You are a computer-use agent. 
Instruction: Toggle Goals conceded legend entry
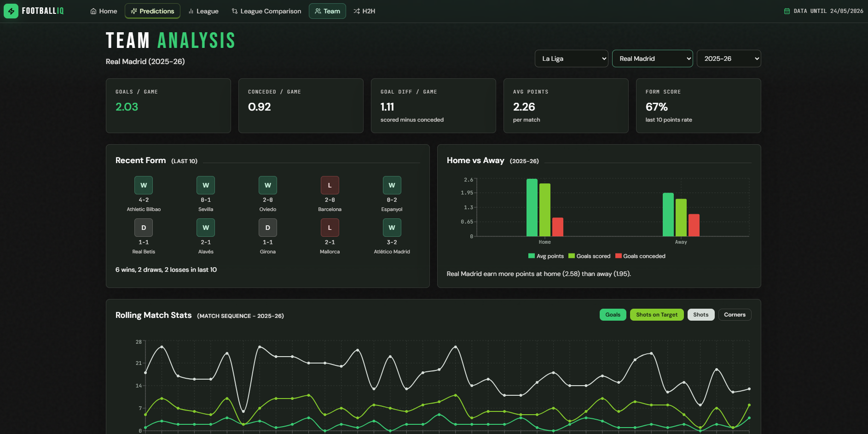pyautogui.click(x=640, y=256)
